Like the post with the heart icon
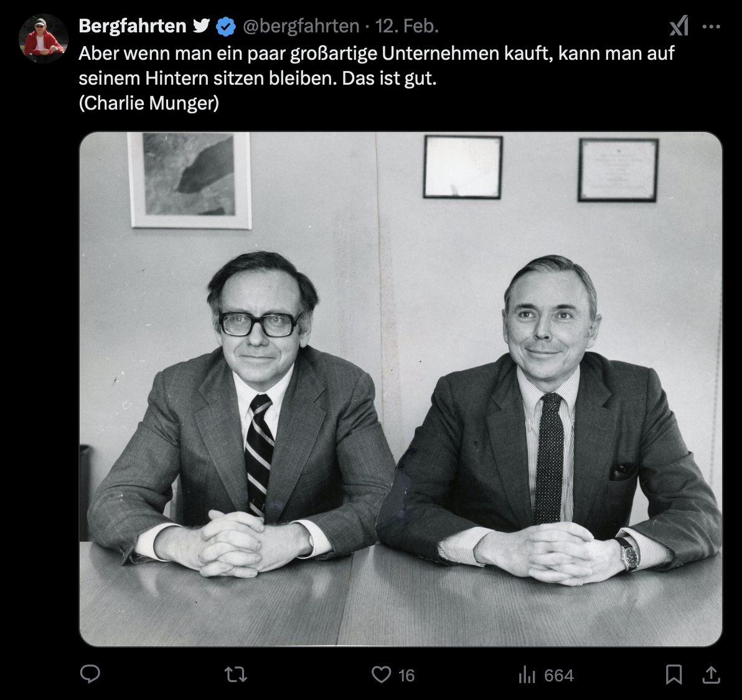742x700 pixels. pyautogui.click(x=381, y=674)
